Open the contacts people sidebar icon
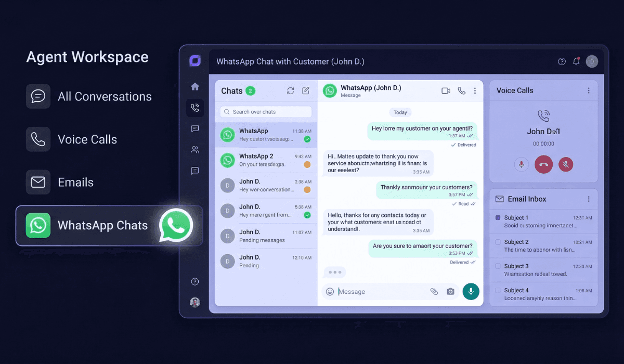624x364 pixels. click(x=195, y=150)
